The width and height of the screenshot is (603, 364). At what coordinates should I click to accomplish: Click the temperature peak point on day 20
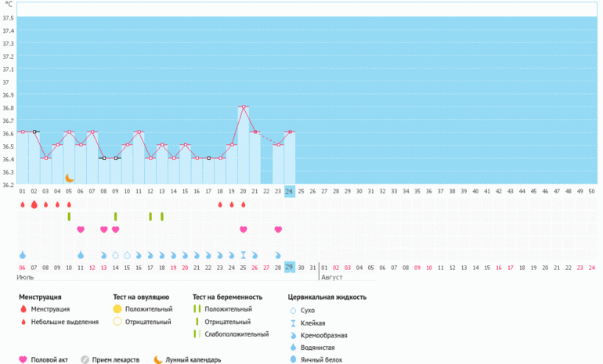(244, 106)
